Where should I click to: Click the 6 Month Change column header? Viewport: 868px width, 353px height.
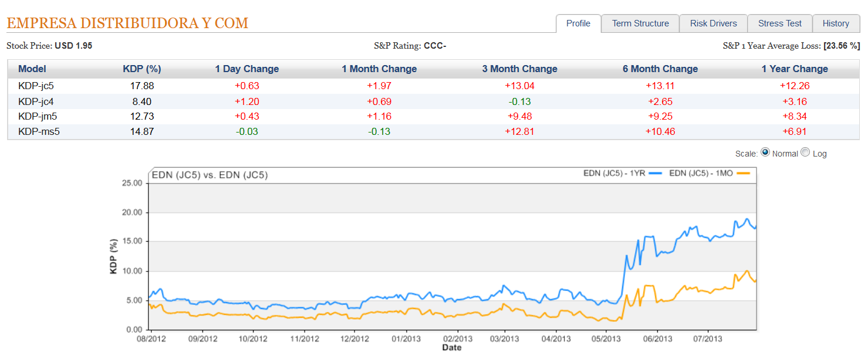[660, 69]
